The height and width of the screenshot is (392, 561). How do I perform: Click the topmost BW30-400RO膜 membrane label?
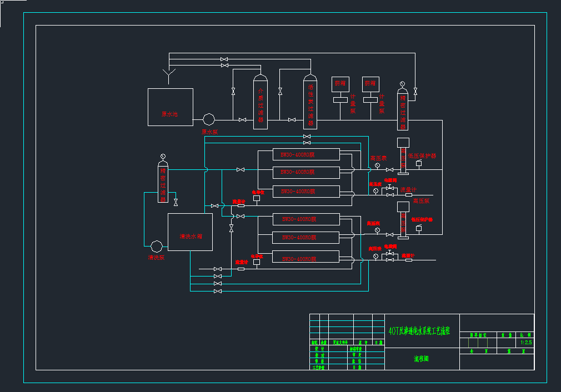(x=297, y=154)
